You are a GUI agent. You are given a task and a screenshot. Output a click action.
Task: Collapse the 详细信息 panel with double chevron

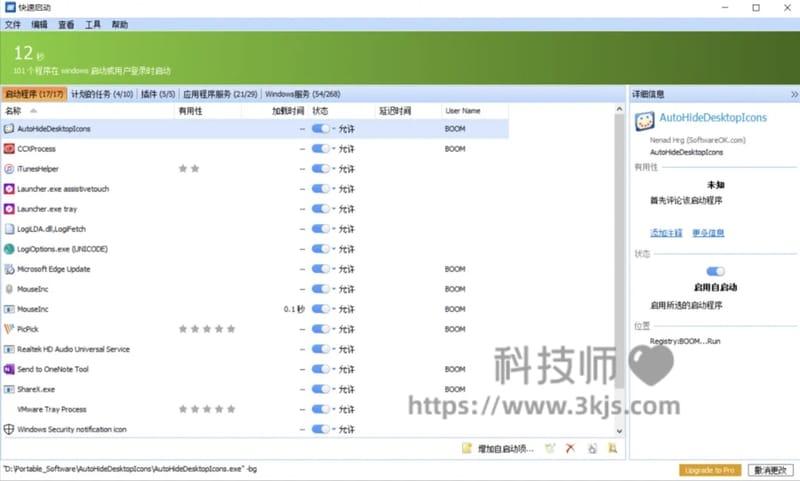click(x=794, y=94)
